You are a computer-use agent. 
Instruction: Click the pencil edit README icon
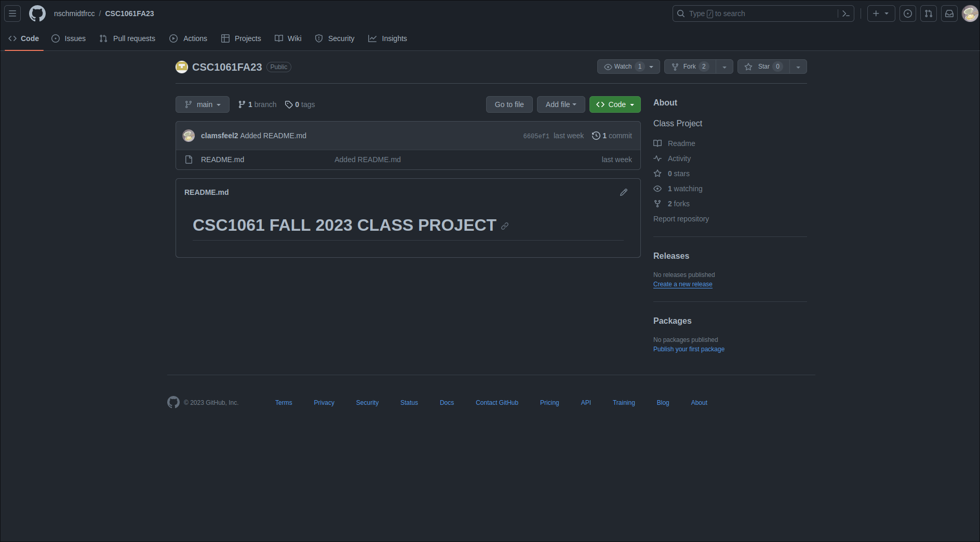pyautogui.click(x=624, y=192)
